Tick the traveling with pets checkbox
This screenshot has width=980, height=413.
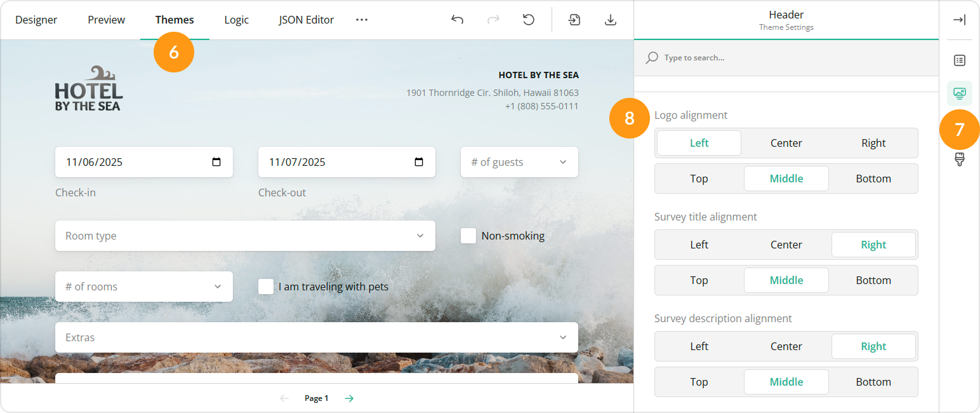[x=266, y=287]
